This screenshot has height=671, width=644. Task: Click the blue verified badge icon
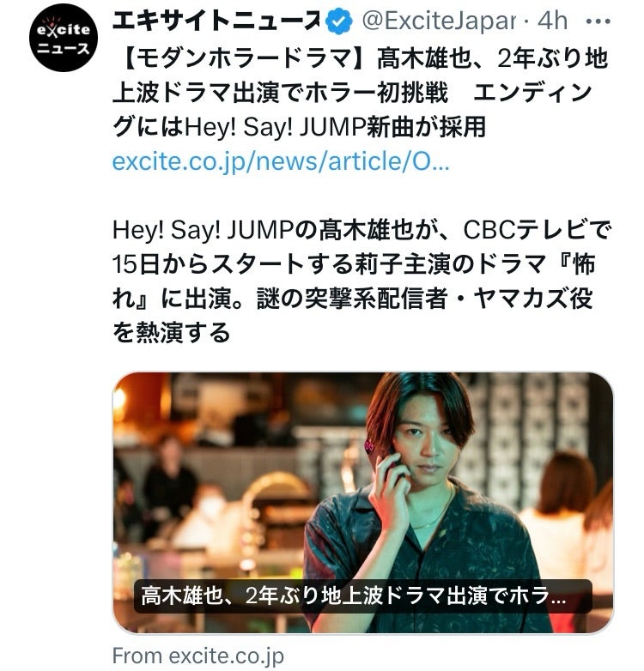pos(339,21)
